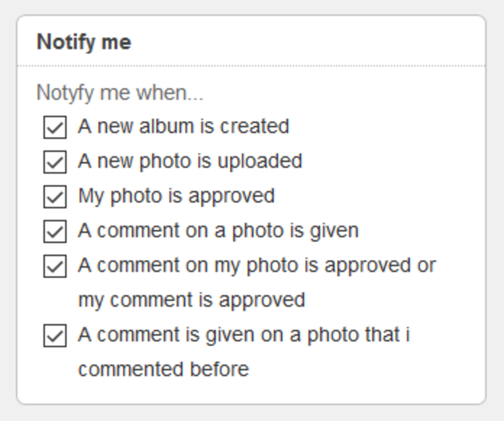Disable the 'My photo is approved' checkbox
This screenshot has height=421, width=504.
[x=55, y=197]
